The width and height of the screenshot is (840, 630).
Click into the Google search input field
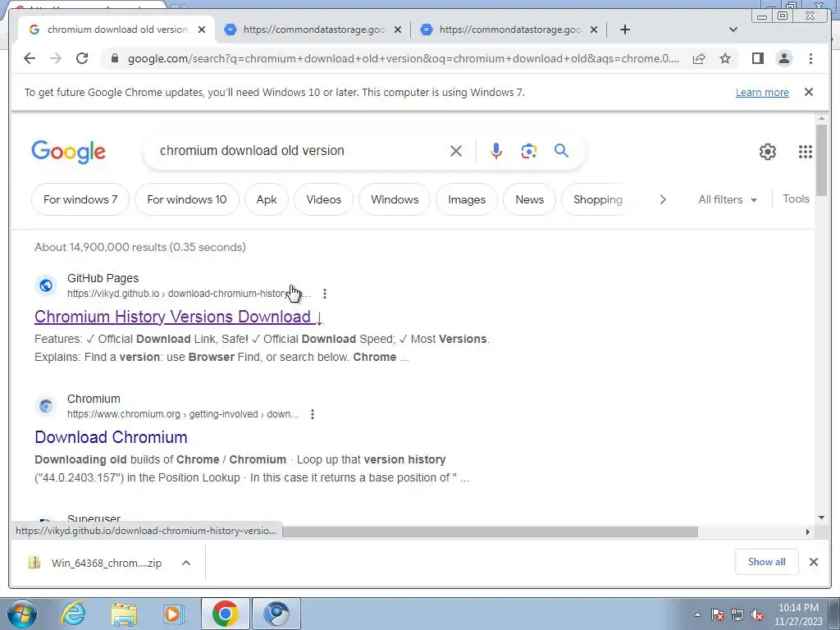click(x=300, y=151)
